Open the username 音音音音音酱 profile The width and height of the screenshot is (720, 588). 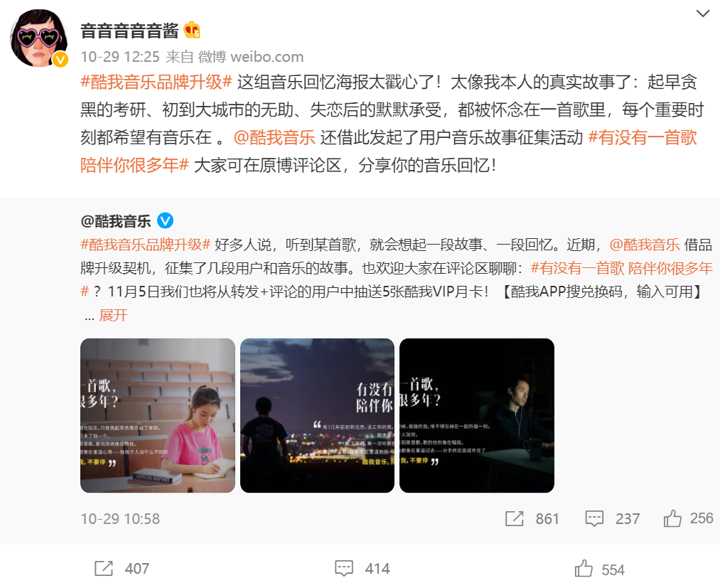coord(129,31)
